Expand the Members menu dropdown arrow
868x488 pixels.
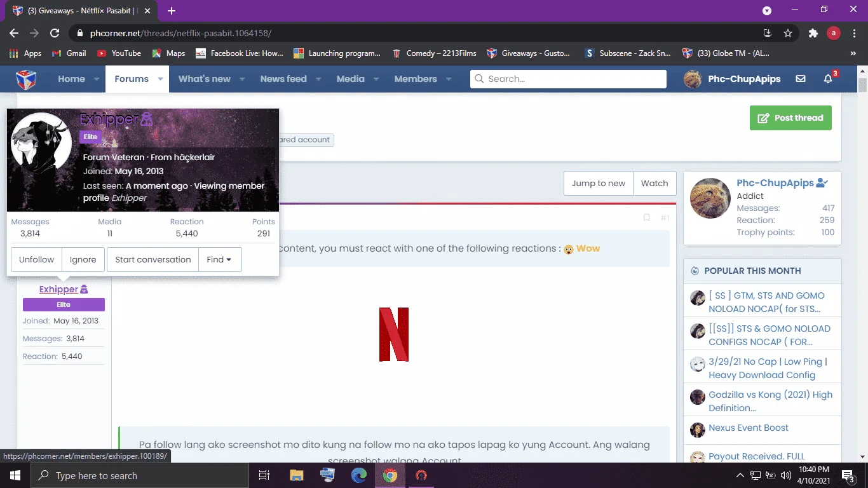click(x=449, y=79)
